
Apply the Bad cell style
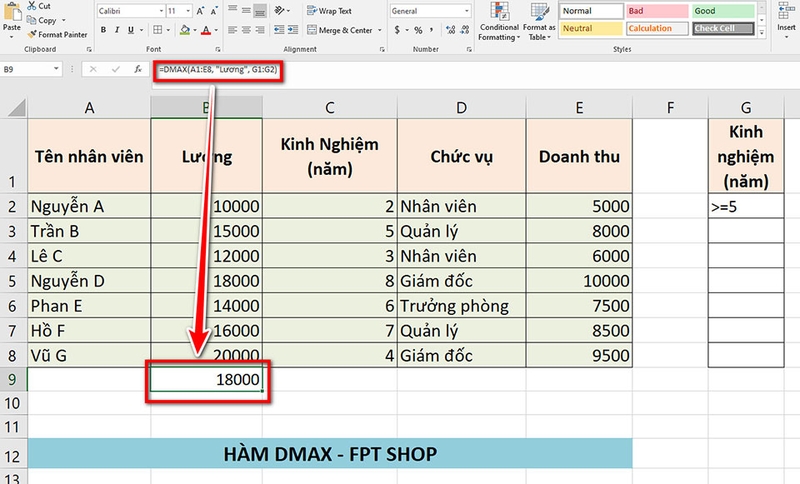657,11
